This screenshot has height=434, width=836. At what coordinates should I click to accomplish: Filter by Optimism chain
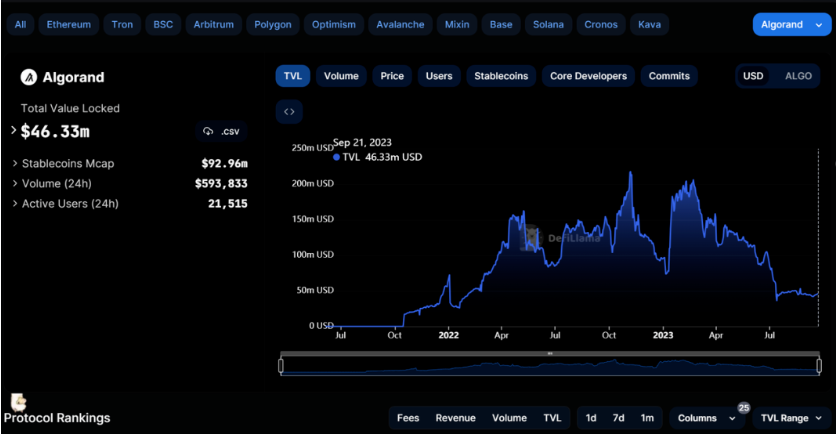334,25
